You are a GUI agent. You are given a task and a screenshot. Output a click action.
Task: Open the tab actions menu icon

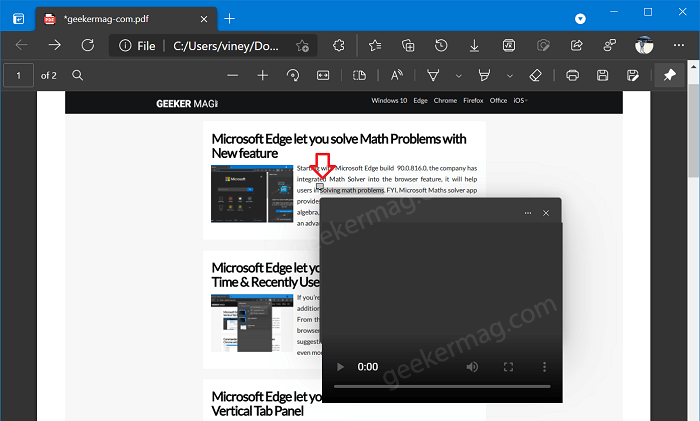(x=18, y=19)
